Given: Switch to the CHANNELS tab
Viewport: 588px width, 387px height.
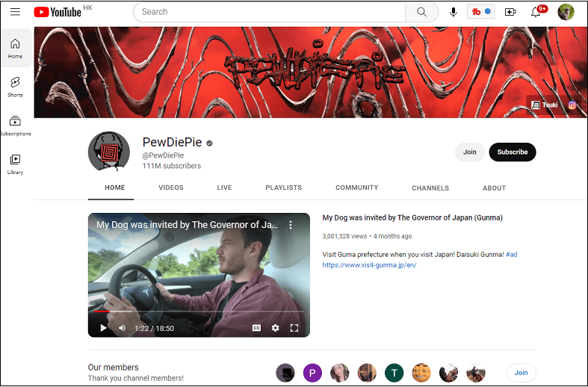Looking at the screenshot, I should coord(430,188).
